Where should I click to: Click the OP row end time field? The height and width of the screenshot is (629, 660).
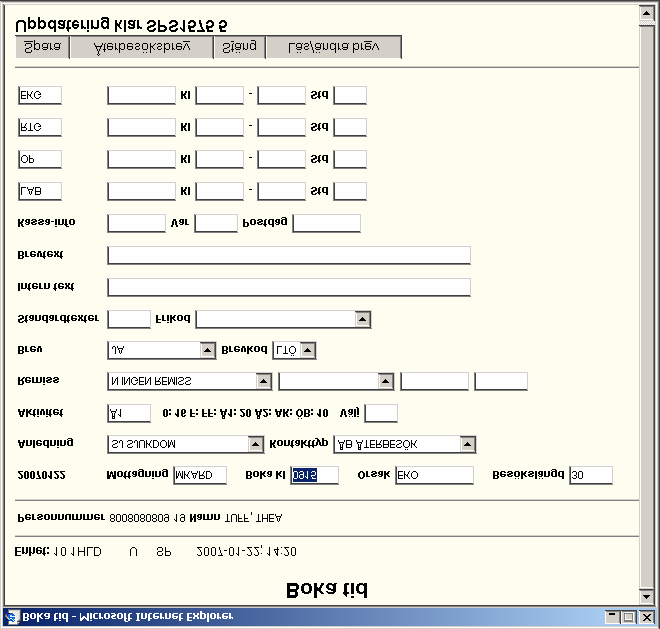pyautogui.click(x=281, y=159)
